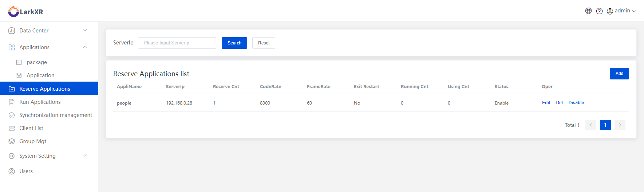Viewport: 644px width, 192px height.
Task: Expand the Data Center menu chevron
Action: click(x=85, y=30)
